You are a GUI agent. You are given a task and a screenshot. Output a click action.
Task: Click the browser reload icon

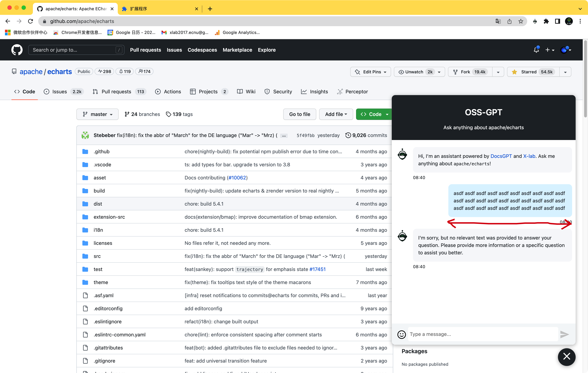tap(31, 21)
